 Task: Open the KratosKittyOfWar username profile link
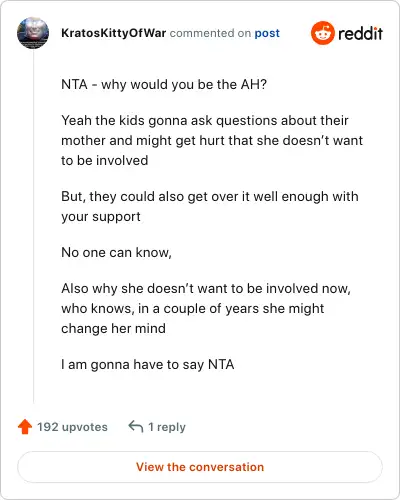(x=114, y=33)
